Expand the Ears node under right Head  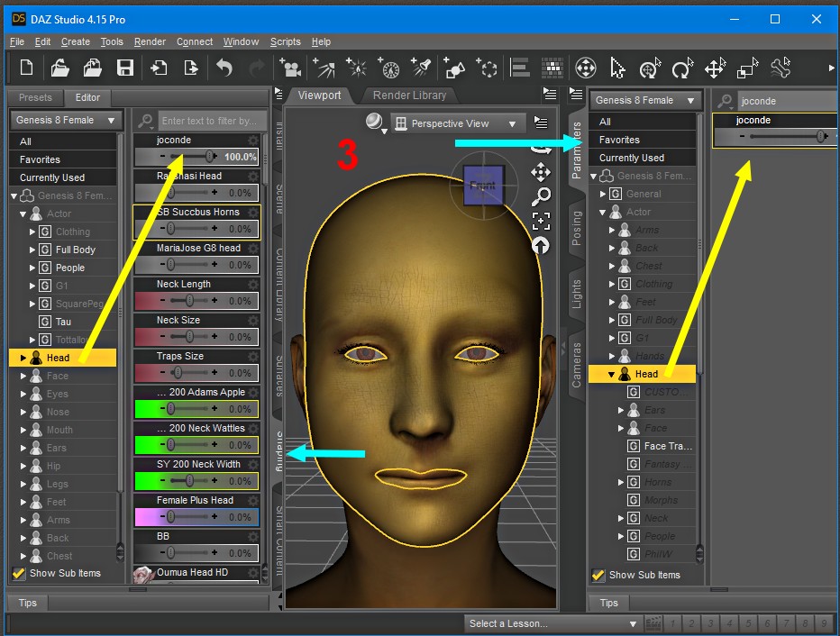tap(621, 410)
